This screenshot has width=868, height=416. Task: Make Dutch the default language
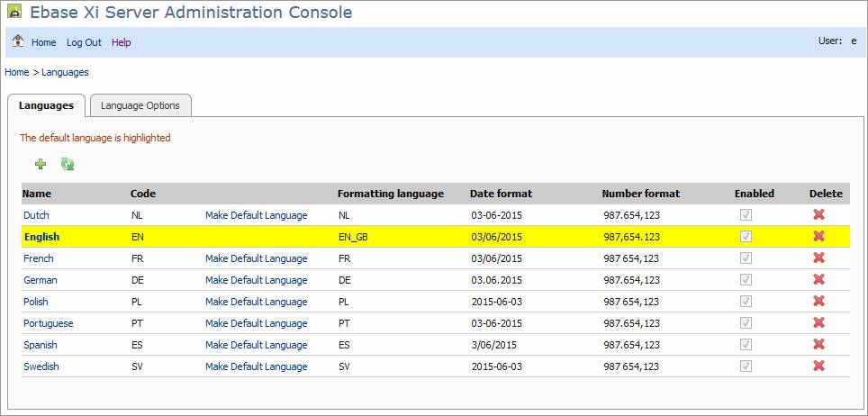[x=257, y=215]
